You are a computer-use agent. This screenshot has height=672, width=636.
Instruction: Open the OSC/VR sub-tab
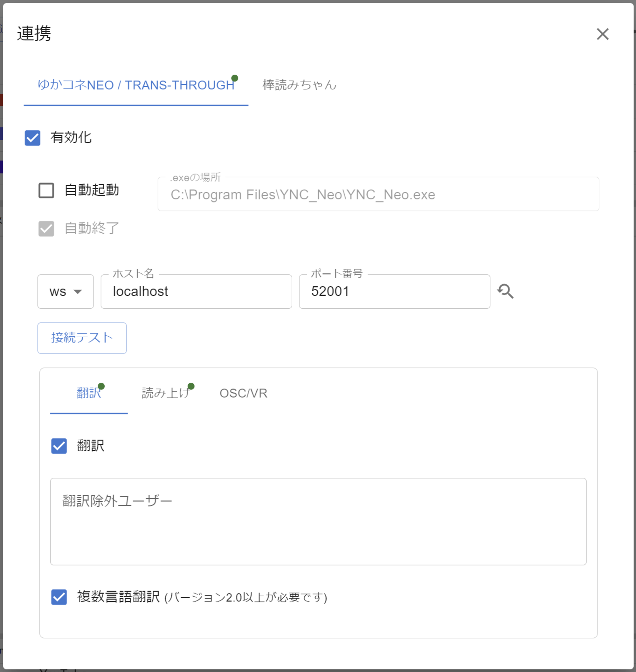[x=243, y=393]
